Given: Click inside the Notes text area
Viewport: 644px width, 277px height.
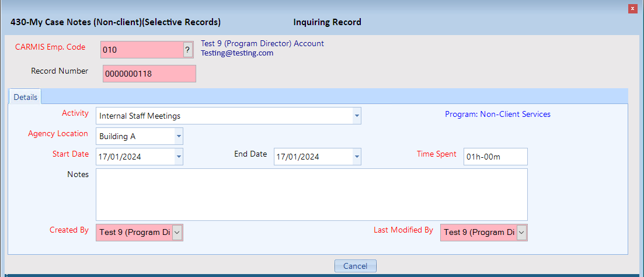Looking at the screenshot, I should click(311, 195).
